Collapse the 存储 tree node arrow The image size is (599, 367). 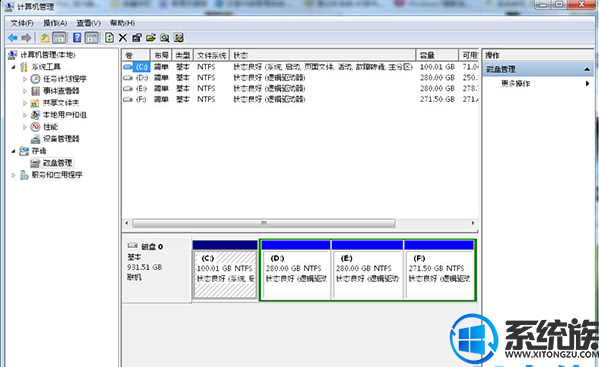pyautogui.click(x=13, y=151)
